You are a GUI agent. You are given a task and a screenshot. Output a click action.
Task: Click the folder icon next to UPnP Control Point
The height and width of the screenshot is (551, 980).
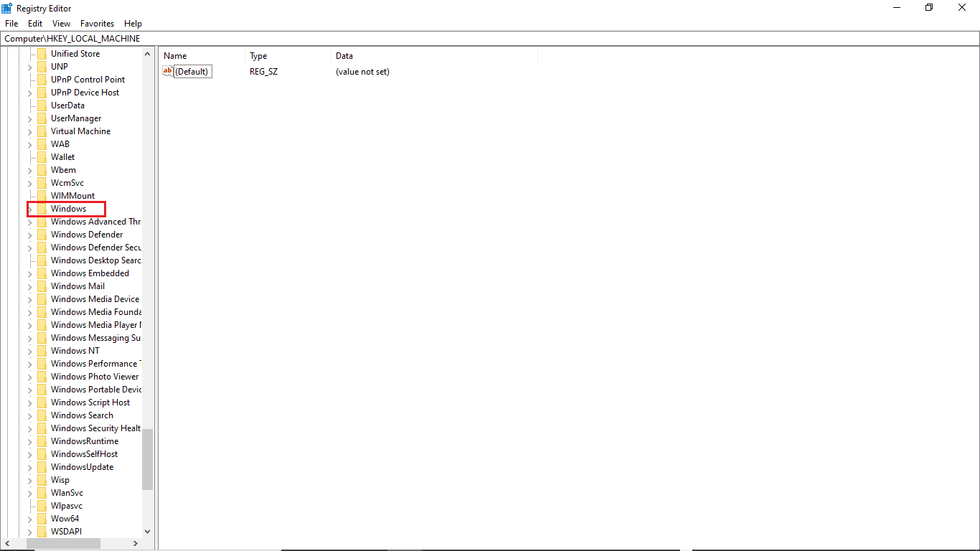click(x=42, y=80)
